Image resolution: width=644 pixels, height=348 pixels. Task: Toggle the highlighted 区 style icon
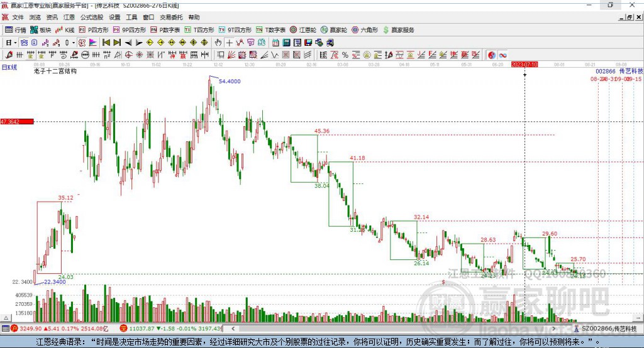click(82, 43)
